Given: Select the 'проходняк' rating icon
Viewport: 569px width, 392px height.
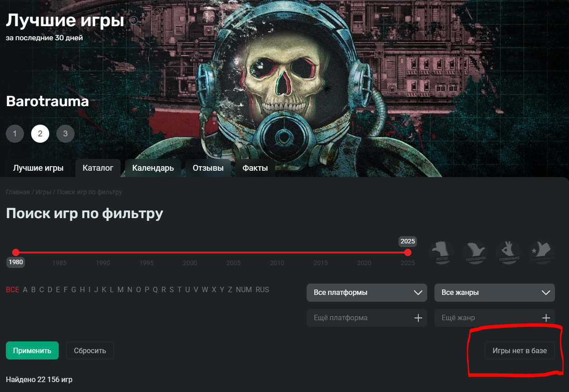Looking at the screenshot, I should (x=475, y=252).
